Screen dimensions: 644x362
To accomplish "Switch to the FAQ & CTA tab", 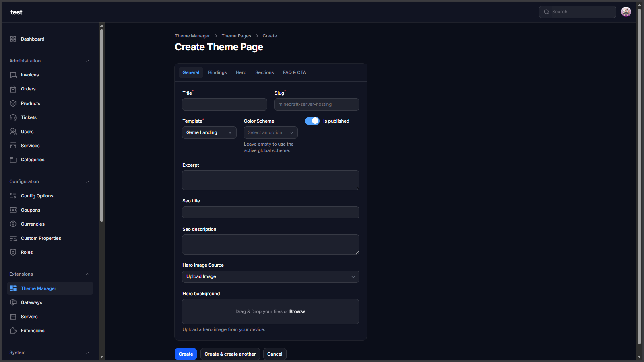I will coord(294,72).
